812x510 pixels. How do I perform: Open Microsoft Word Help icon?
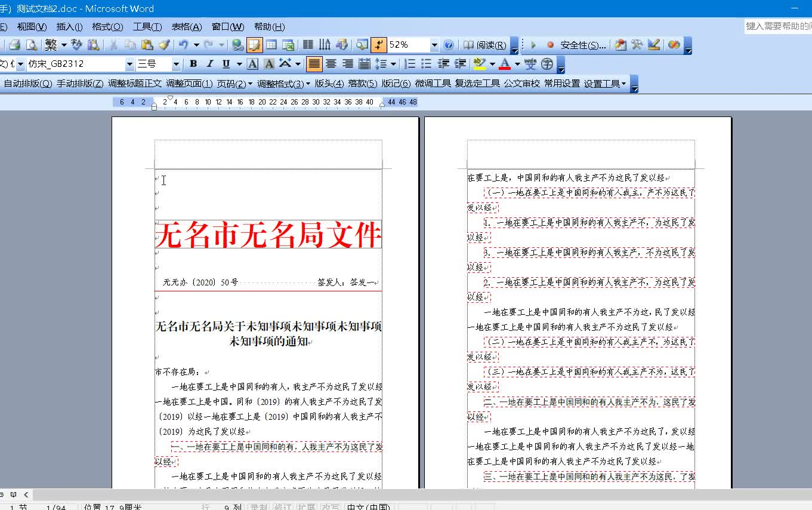pyautogui.click(x=449, y=45)
